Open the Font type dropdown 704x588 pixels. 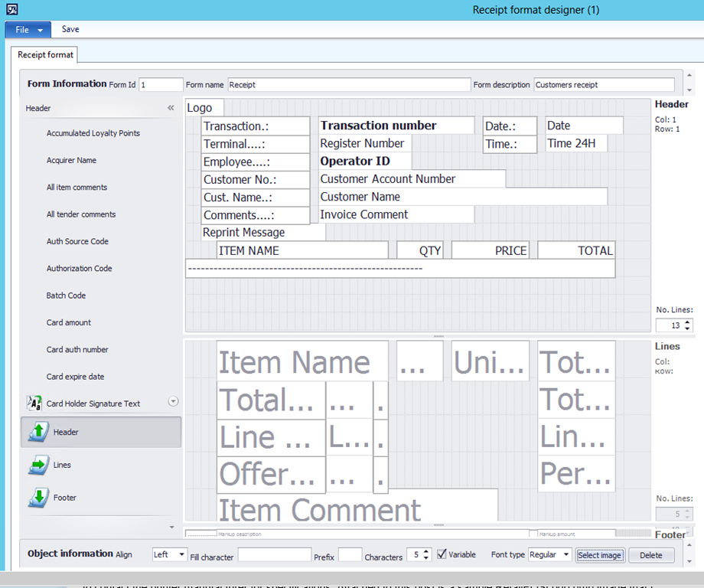point(565,554)
